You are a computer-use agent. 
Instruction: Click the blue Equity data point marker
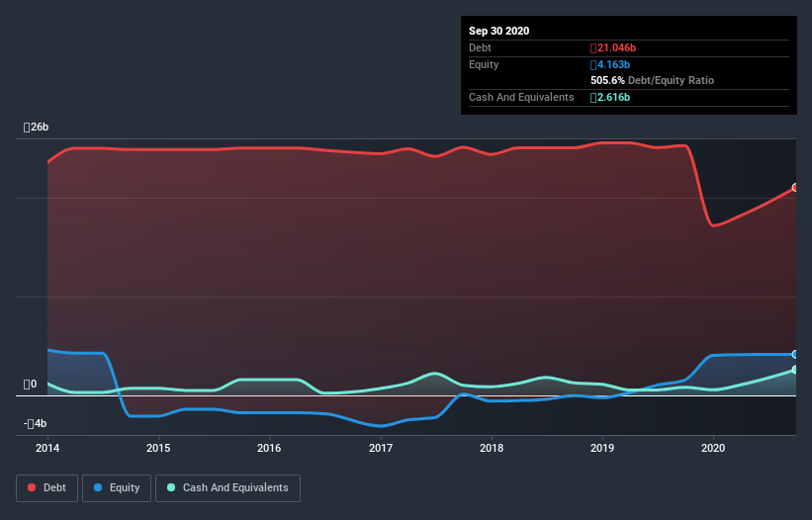click(x=795, y=355)
